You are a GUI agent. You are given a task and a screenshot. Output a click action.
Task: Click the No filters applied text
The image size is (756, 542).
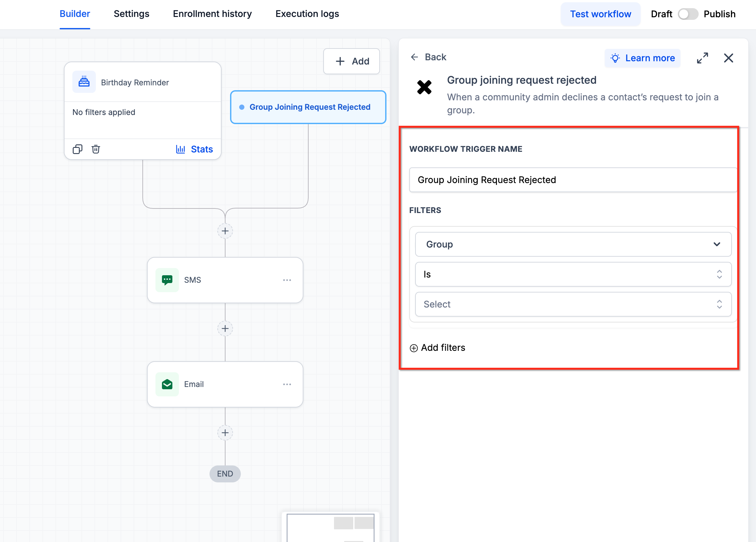coord(104,112)
